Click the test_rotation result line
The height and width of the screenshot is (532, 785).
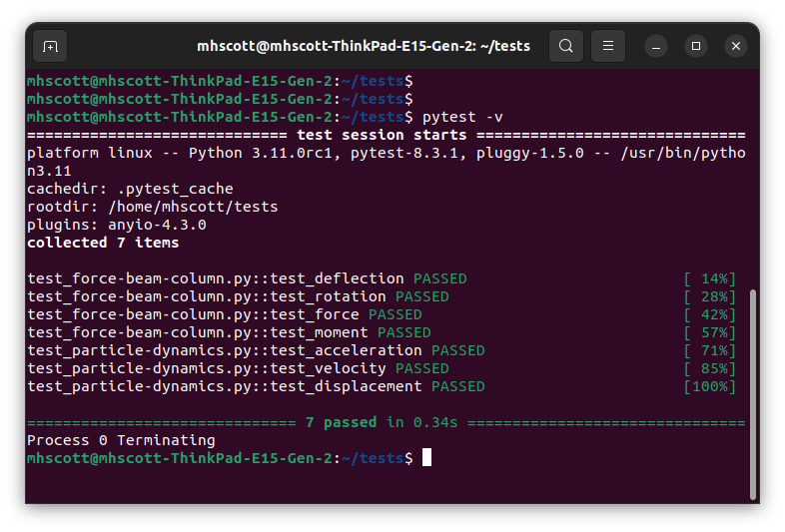[x=238, y=296]
